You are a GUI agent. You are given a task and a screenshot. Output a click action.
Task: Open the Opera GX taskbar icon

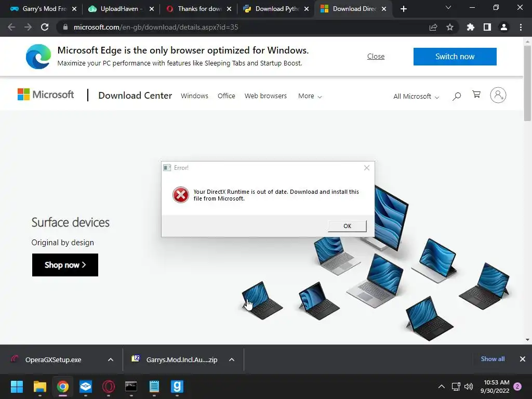point(109,387)
